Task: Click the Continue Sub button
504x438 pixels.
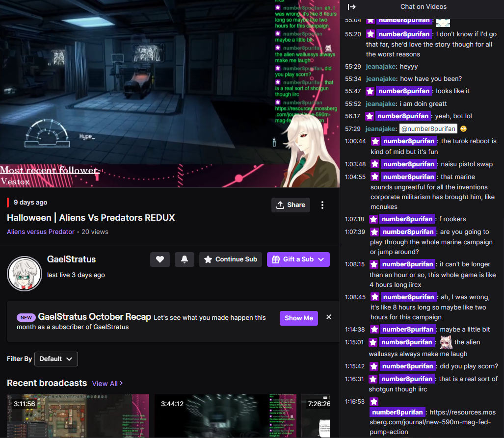Action: point(231,259)
